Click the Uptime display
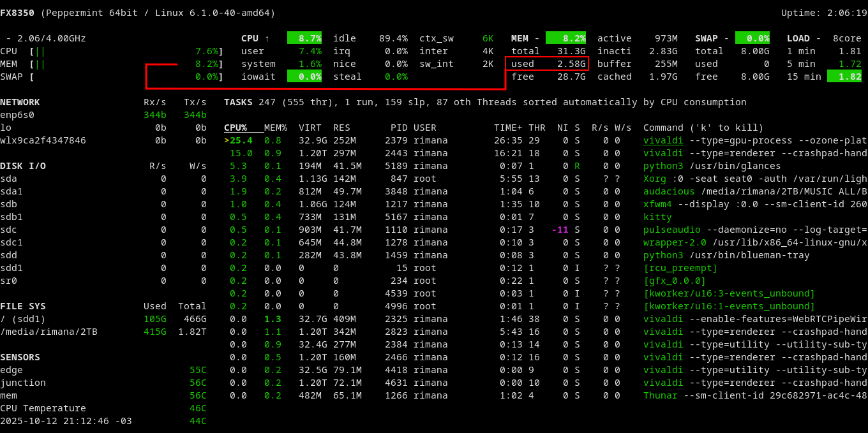The height and width of the screenshot is (433, 868). 821,13
